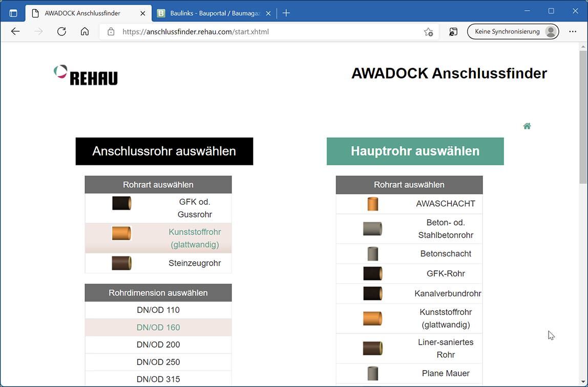Open browser settings and more menu

pyautogui.click(x=573, y=31)
